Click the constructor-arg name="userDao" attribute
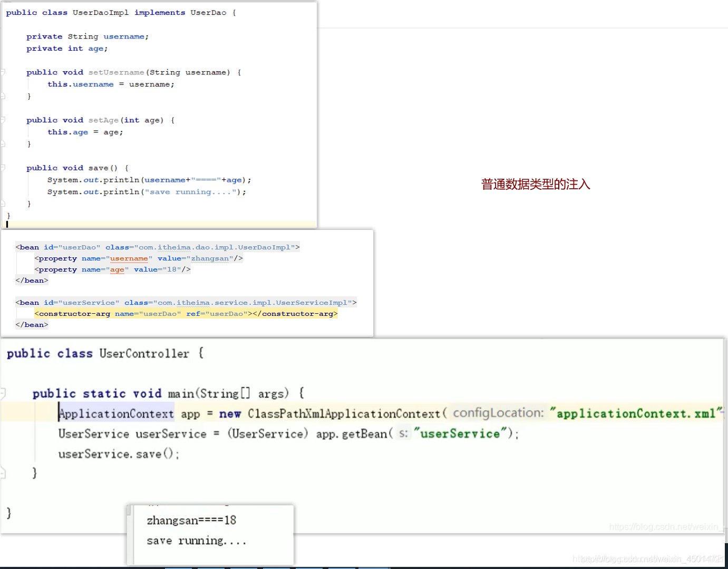This screenshot has width=728, height=569. [x=148, y=314]
